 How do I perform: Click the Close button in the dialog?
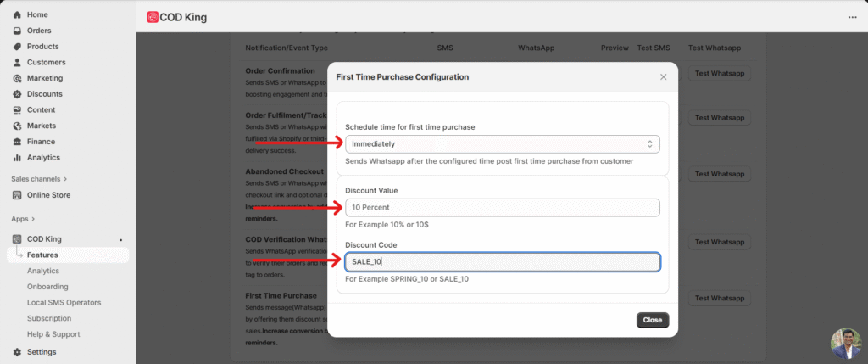point(652,321)
